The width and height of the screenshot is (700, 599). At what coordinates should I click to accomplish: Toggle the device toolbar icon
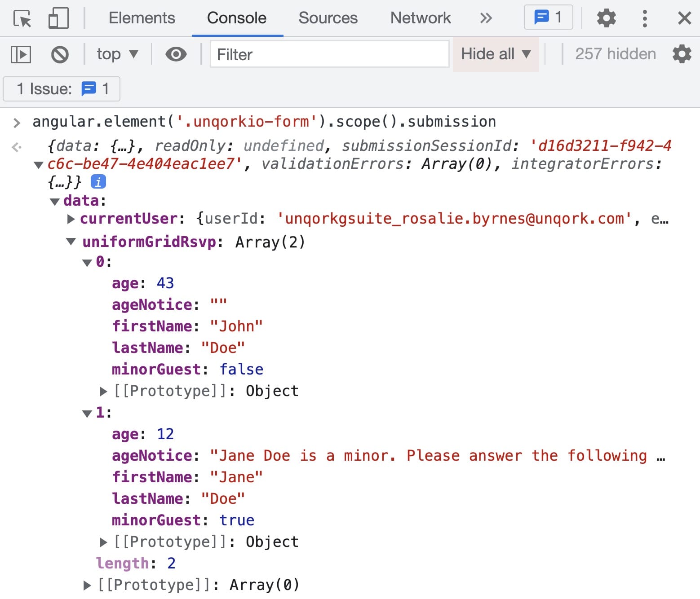click(58, 18)
